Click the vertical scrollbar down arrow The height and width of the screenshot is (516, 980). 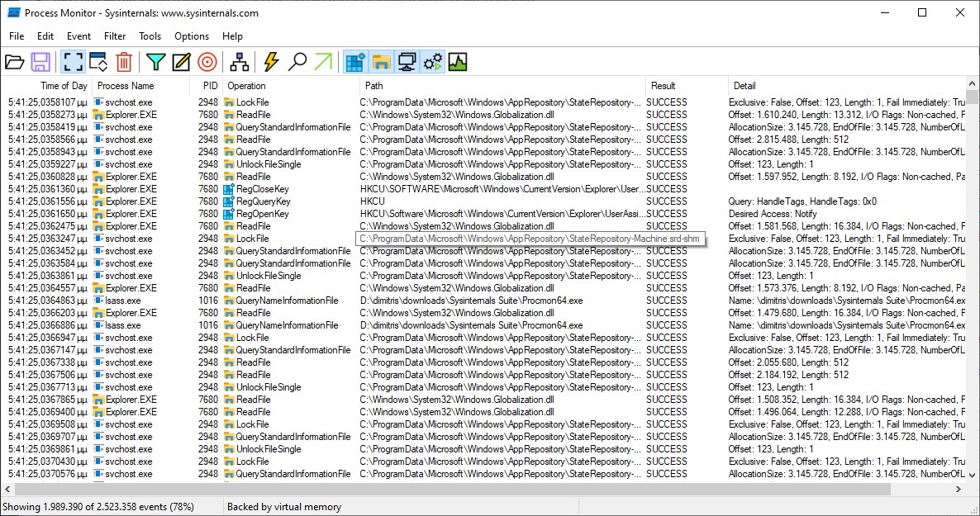[x=972, y=476]
